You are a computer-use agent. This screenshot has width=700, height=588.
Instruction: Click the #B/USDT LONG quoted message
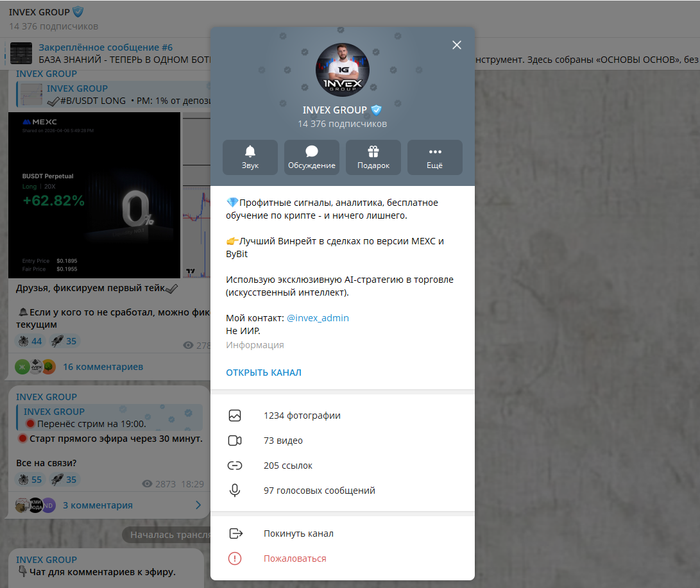click(114, 94)
